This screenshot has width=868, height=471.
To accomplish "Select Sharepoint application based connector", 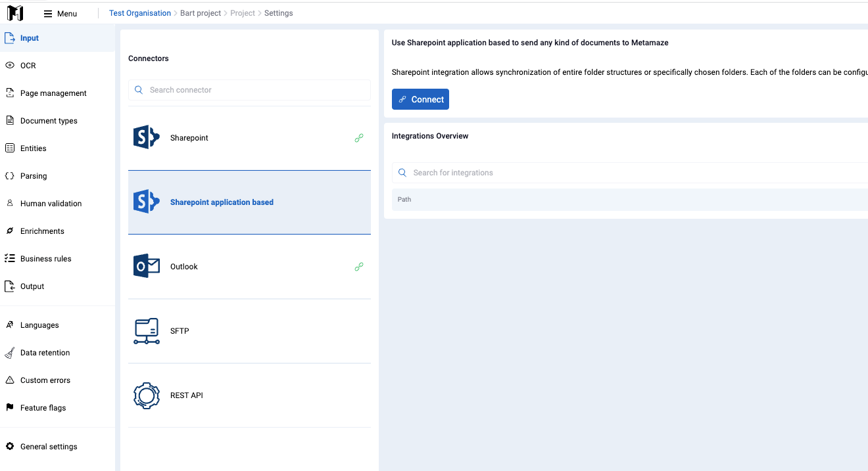I will (x=249, y=202).
